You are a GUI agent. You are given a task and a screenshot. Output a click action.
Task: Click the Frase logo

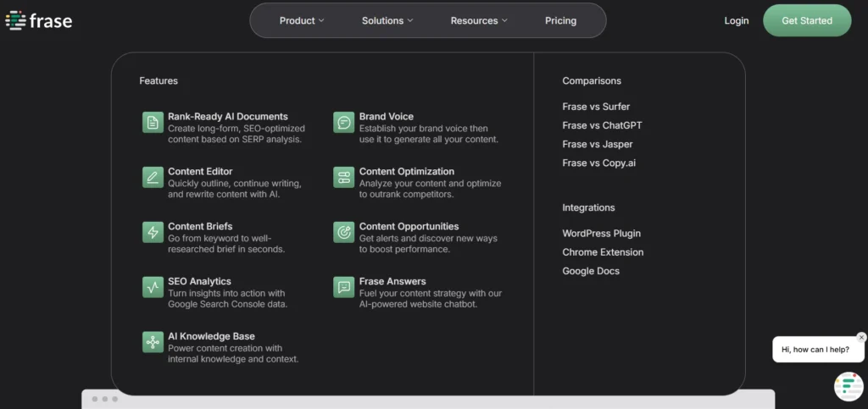point(39,20)
